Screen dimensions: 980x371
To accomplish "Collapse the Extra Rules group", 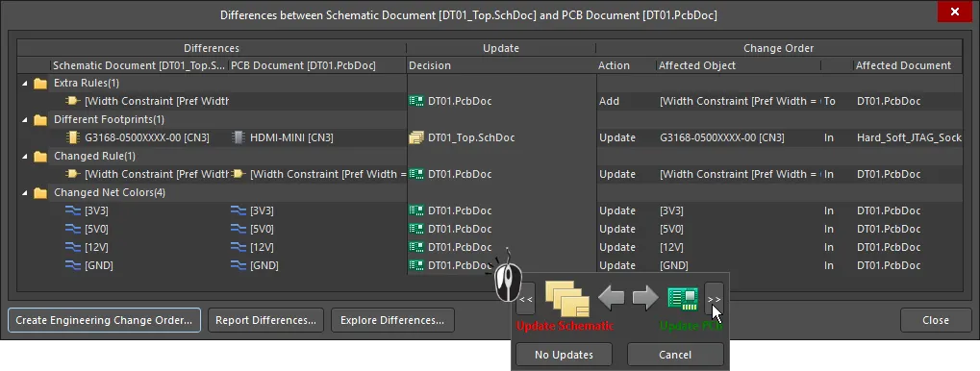I will point(24,83).
